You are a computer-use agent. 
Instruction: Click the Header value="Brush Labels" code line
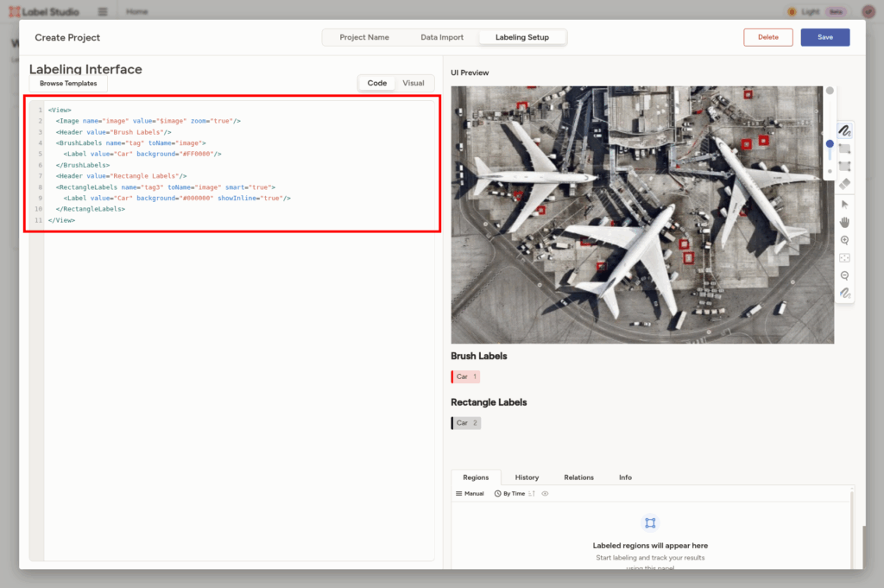pos(113,132)
